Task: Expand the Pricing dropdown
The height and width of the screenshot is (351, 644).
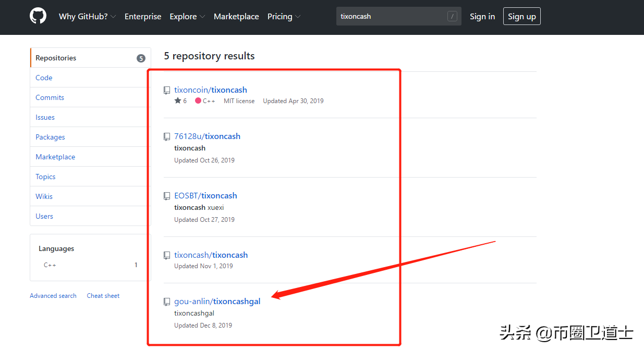Action: pyautogui.click(x=284, y=17)
